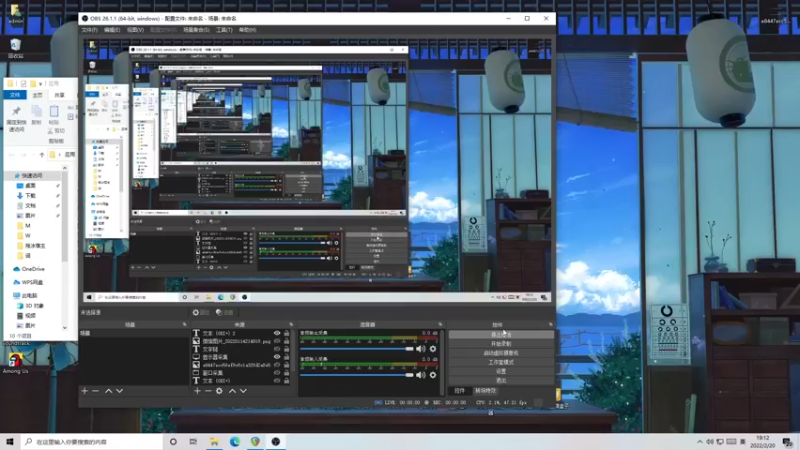The width and height of the screenshot is (800, 450).
Task: Click 退出 button in Controls panel
Action: coord(501,381)
